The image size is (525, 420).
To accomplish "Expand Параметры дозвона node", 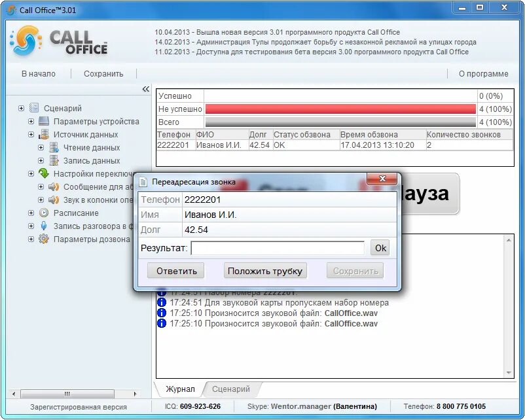I will pos(31,239).
